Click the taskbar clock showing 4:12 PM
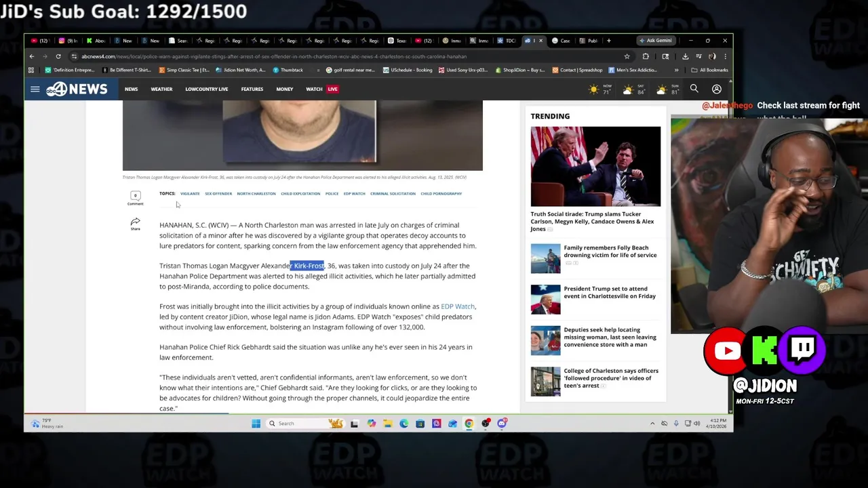This screenshot has height=488, width=868. (x=717, y=424)
